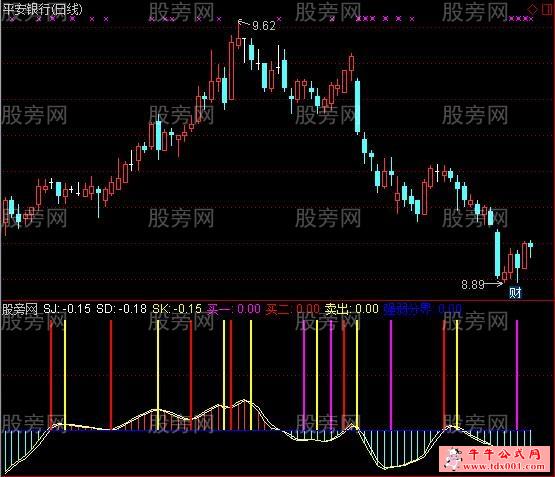Click the blue 财 finance marker icon
Screen dimensions: 555x477
(x=515, y=293)
